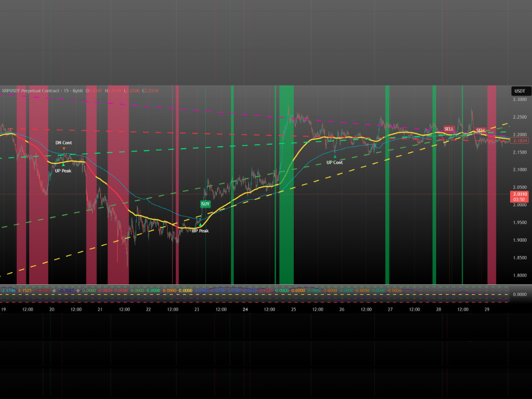Click the green up triangle above UP Cont
Viewport: 532px width, 399px height.
point(335,157)
